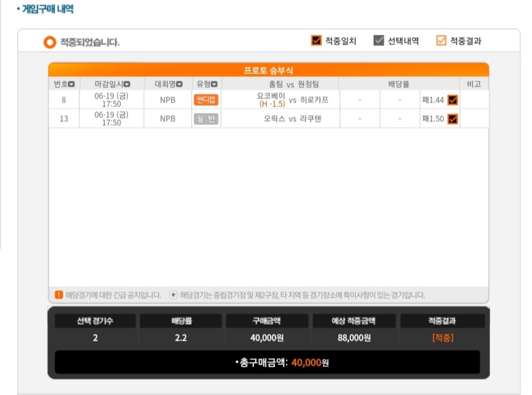
Task: Click the star special-venue notice icon
Action: click(173, 294)
